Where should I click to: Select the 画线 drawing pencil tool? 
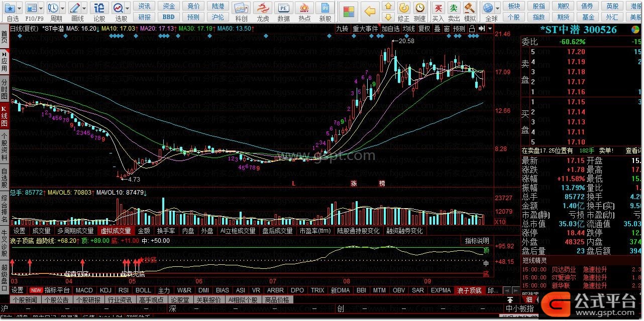[x=75, y=9]
